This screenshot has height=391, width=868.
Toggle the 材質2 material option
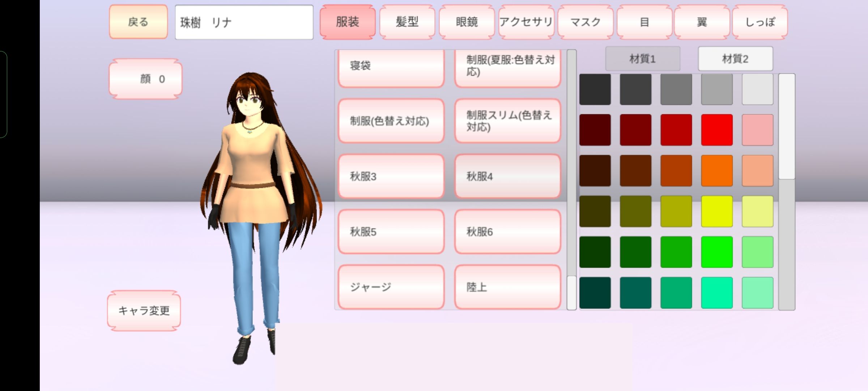[735, 59]
